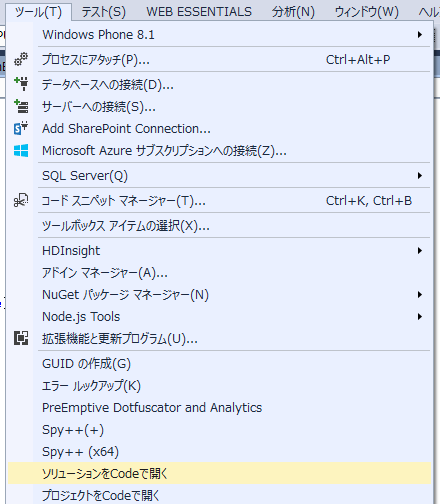Expand the Windows Phone 8.1 submenu arrow
440x504 pixels.
tap(420, 35)
